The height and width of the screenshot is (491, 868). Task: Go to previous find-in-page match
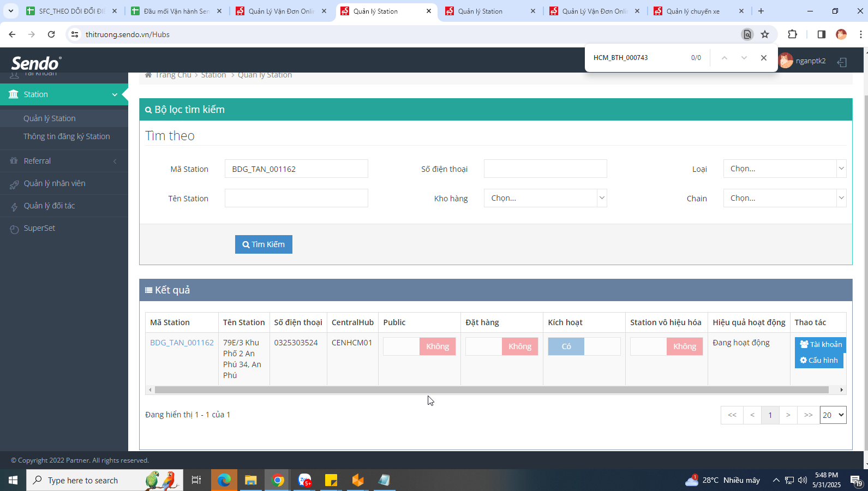click(x=725, y=58)
